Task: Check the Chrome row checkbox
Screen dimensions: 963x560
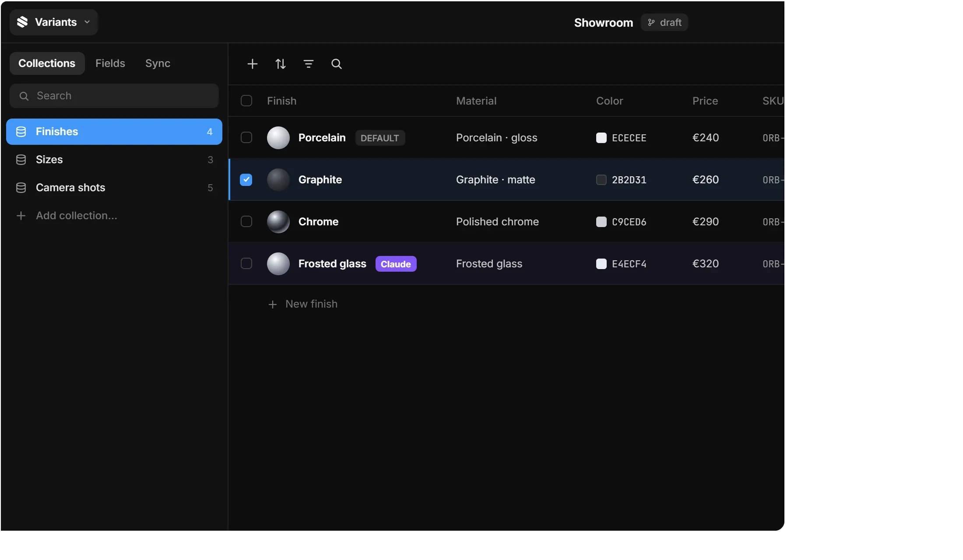Action: tap(246, 222)
